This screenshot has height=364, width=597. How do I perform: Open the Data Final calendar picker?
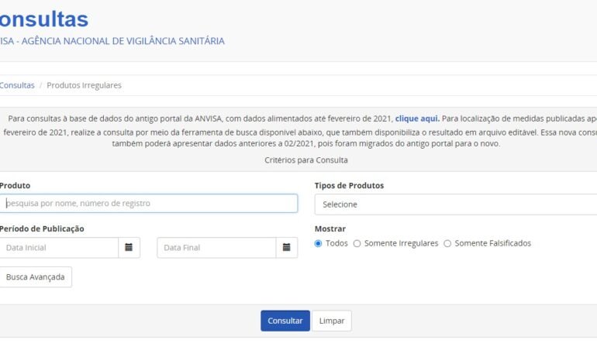(x=286, y=248)
